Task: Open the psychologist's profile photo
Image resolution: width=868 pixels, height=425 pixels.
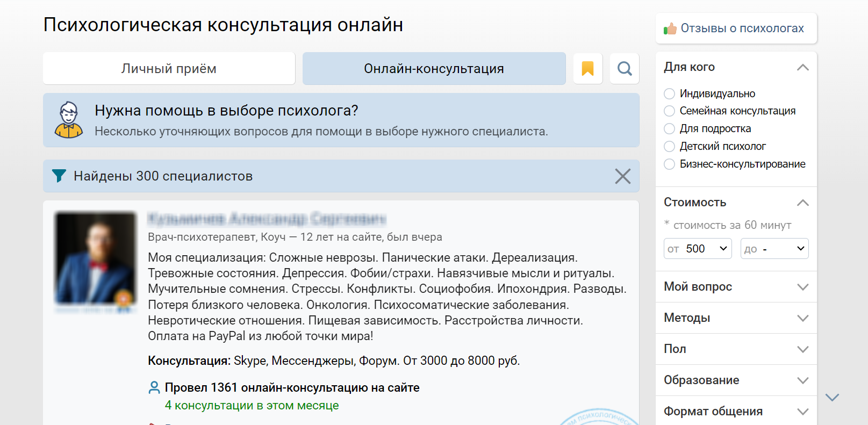Action: click(96, 259)
